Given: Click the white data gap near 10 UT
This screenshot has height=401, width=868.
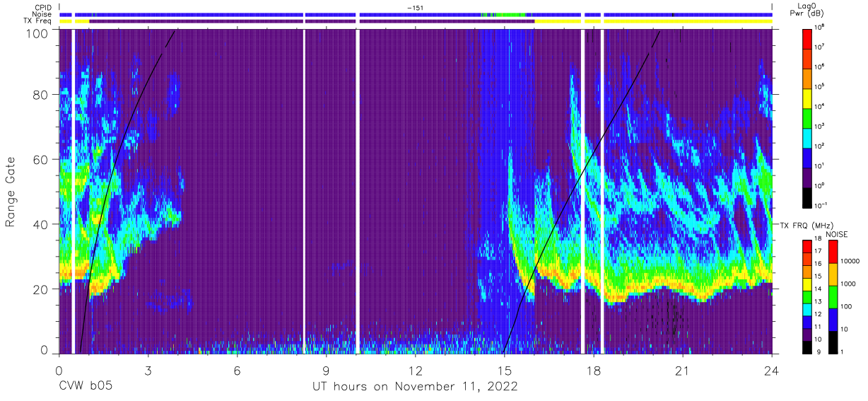Looking at the screenshot, I should pyautogui.click(x=358, y=191).
